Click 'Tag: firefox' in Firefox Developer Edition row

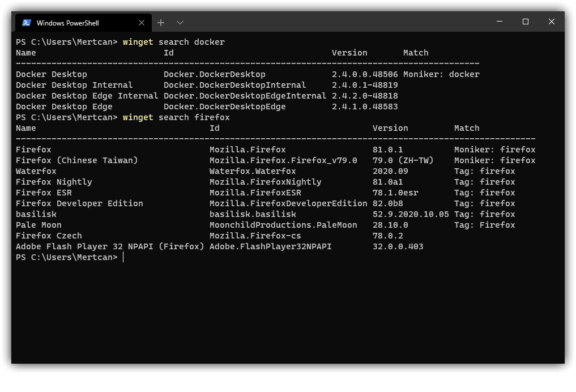[x=484, y=203]
